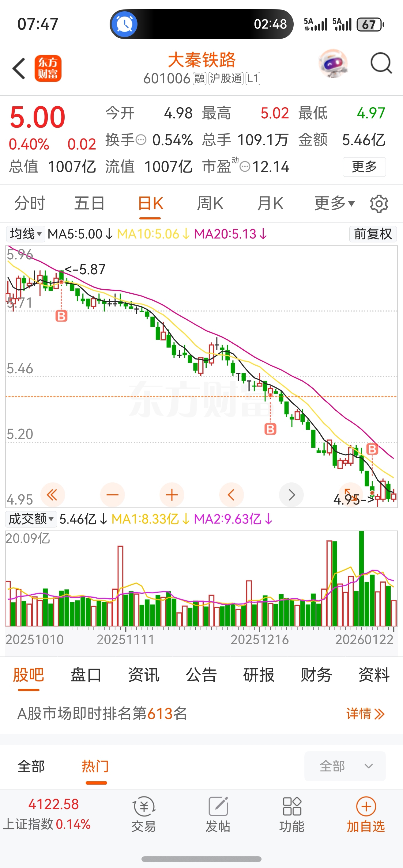403x868 pixels.
Task: Tap MA2:9.63亿 volume average label
Action: tap(233, 519)
